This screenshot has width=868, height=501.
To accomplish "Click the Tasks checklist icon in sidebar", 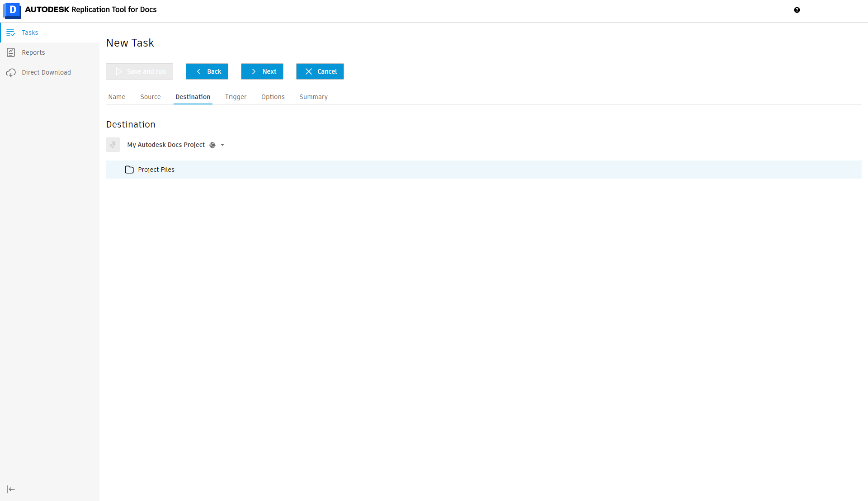I will 11,33.
